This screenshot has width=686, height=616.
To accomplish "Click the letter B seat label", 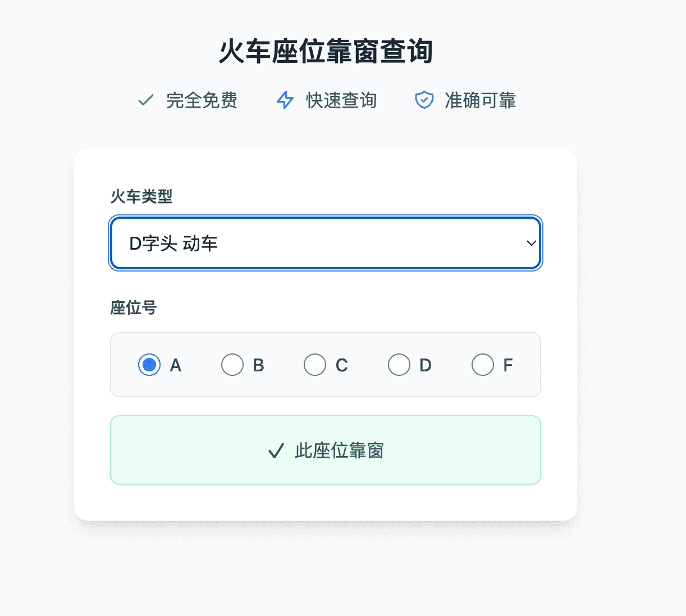I will (258, 365).
